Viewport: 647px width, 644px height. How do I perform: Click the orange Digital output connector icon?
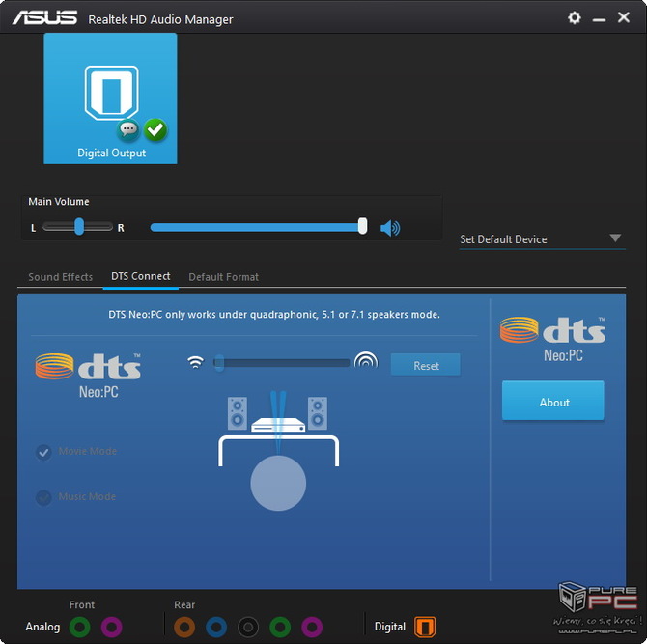[x=425, y=627]
